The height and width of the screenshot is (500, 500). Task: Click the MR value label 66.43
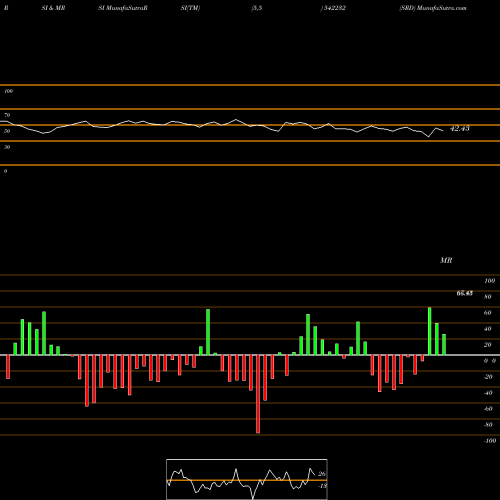[x=465, y=293]
